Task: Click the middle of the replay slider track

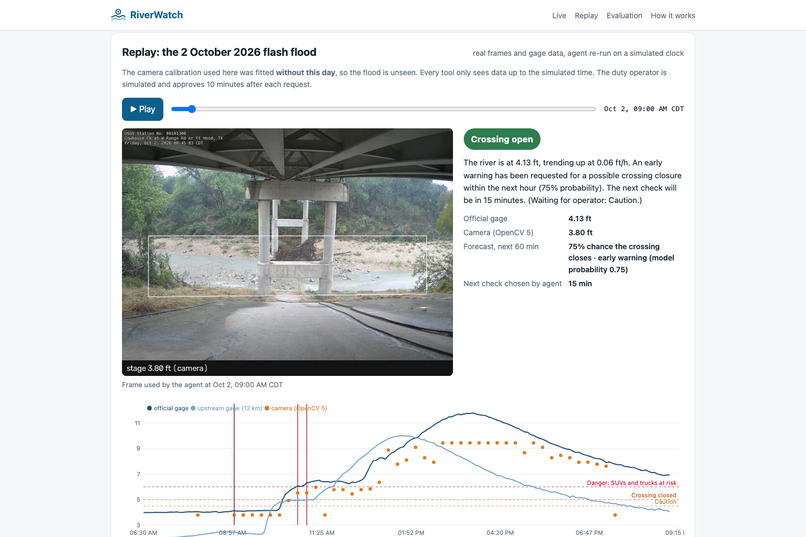Action: point(383,109)
